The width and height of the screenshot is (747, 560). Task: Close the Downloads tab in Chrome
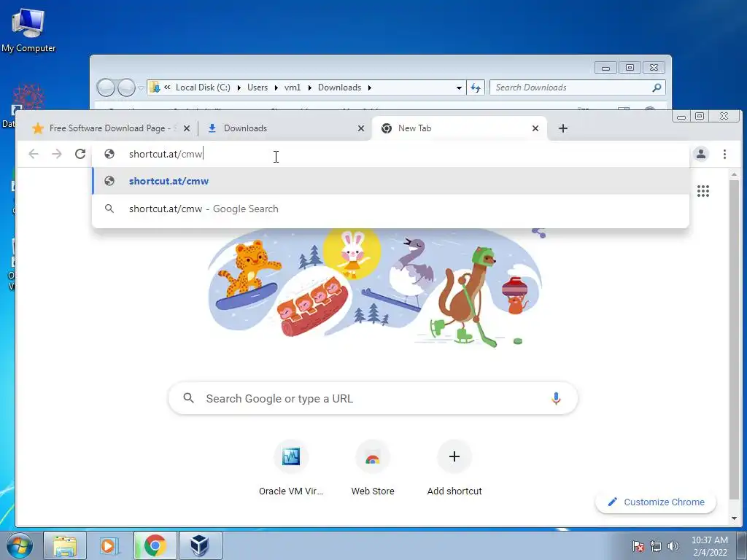tap(361, 128)
